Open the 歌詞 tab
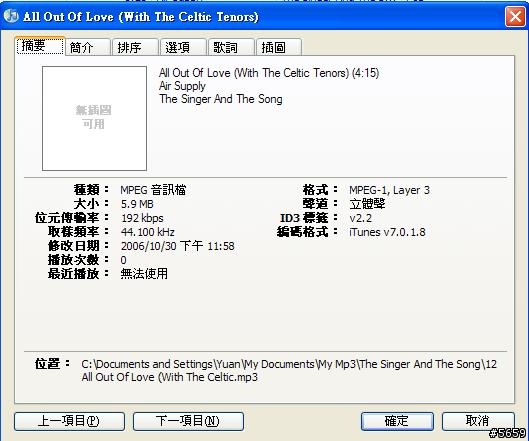The height and width of the screenshot is (441, 529). click(x=231, y=47)
